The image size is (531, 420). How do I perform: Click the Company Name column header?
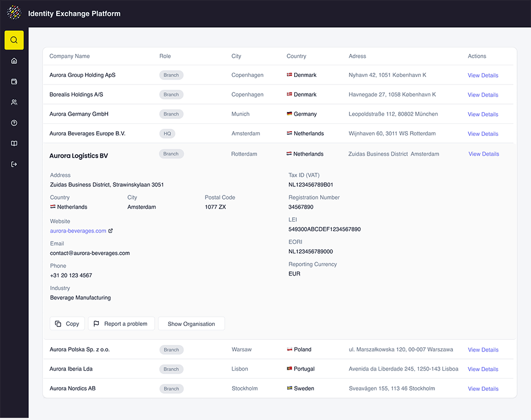pos(69,56)
